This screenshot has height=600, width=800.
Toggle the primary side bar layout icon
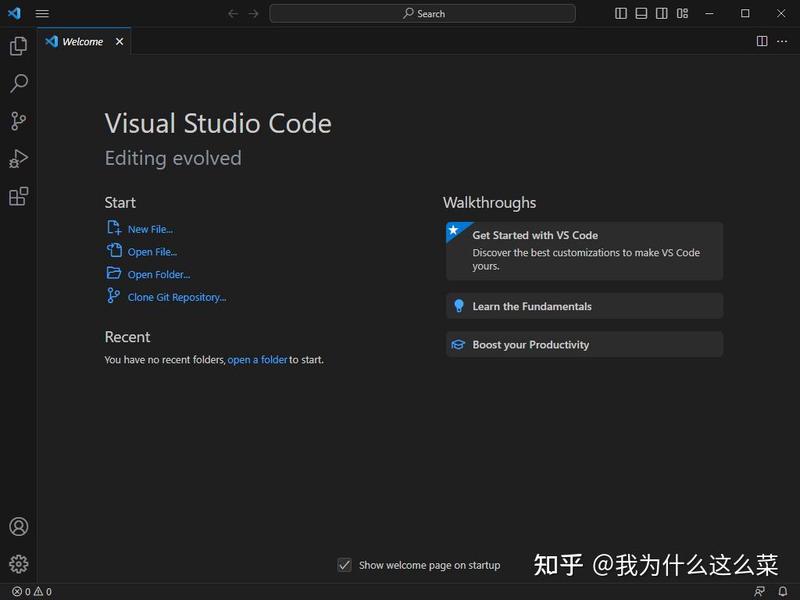coord(621,14)
